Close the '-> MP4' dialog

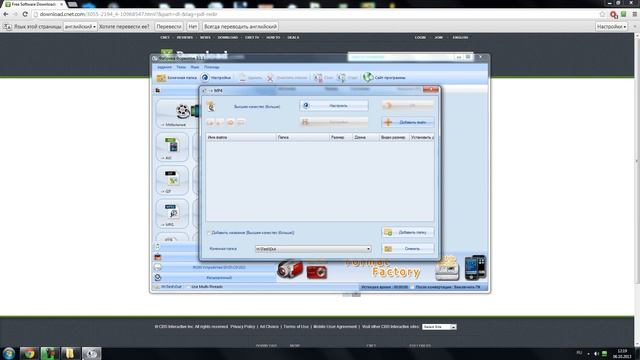431,89
